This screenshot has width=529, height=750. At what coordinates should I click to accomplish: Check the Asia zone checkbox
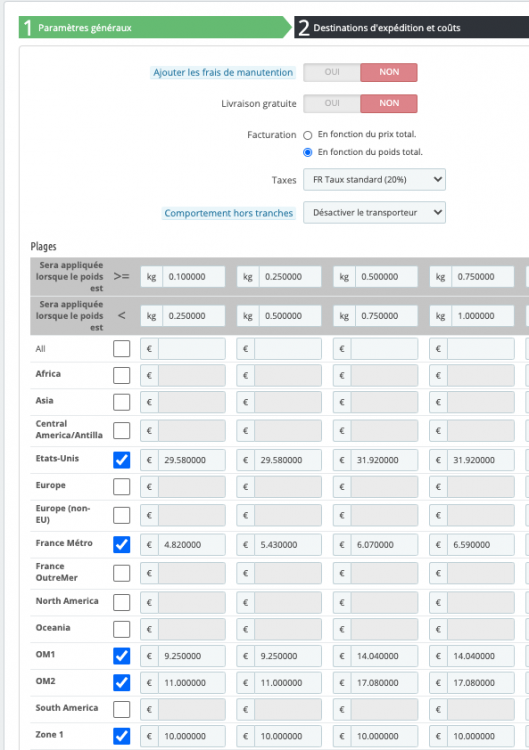click(121, 402)
